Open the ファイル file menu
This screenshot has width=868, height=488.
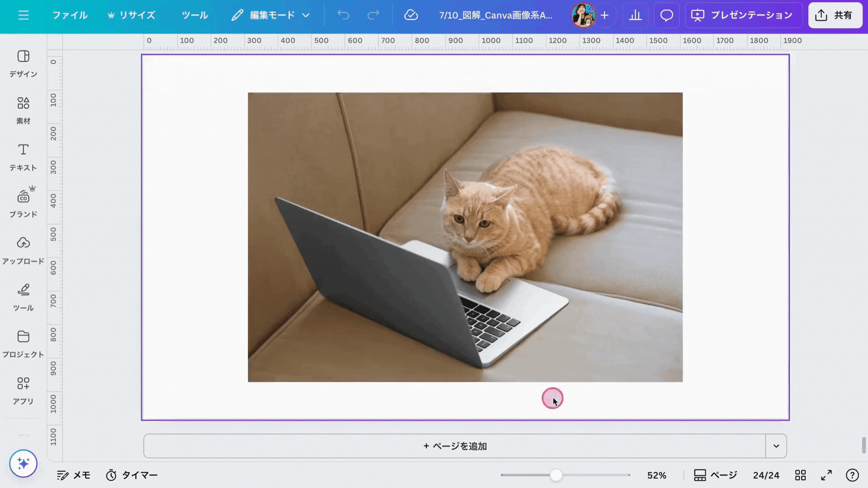point(70,15)
